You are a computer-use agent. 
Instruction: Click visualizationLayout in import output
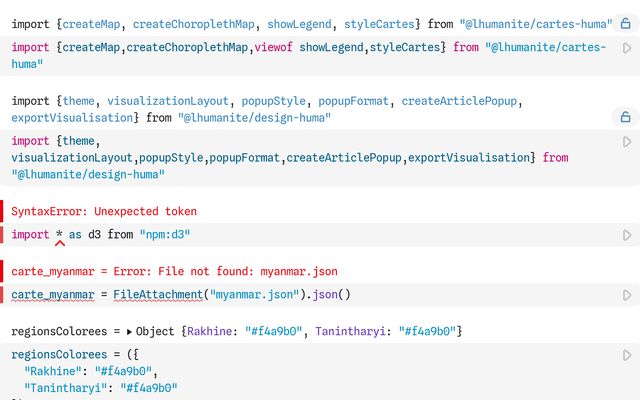[x=168, y=101]
